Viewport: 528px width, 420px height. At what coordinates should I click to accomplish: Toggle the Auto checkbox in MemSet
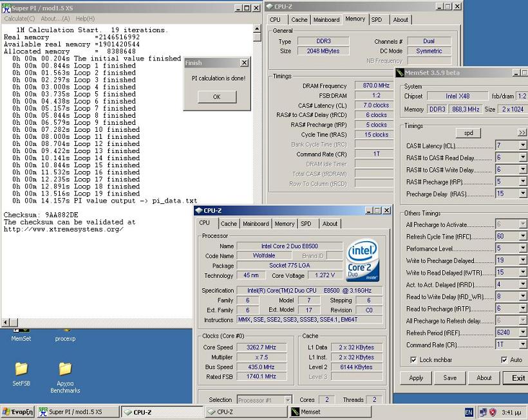(504, 360)
